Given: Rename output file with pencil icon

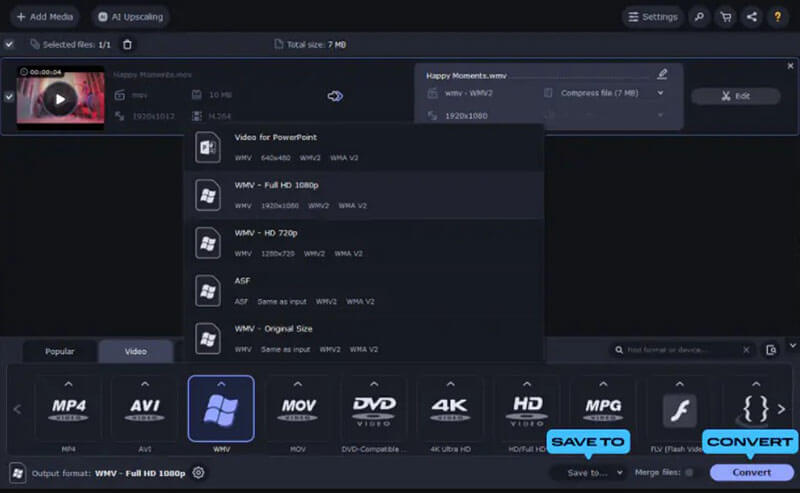Looking at the screenshot, I should [662, 75].
